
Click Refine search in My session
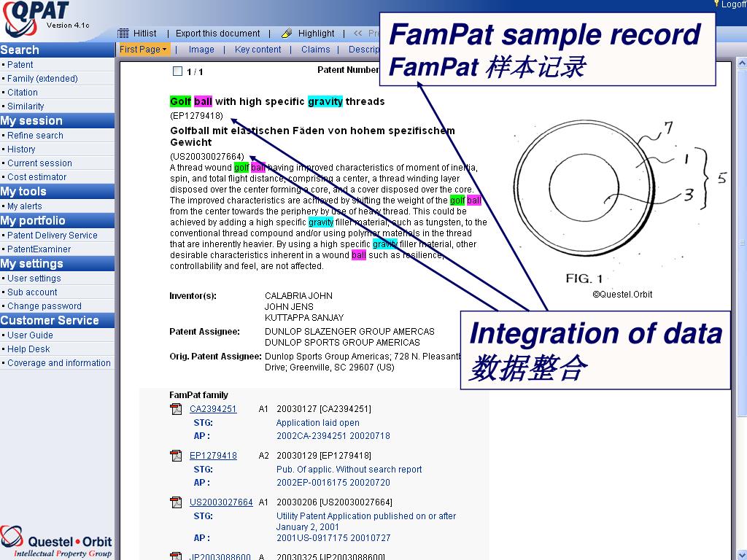(35, 135)
